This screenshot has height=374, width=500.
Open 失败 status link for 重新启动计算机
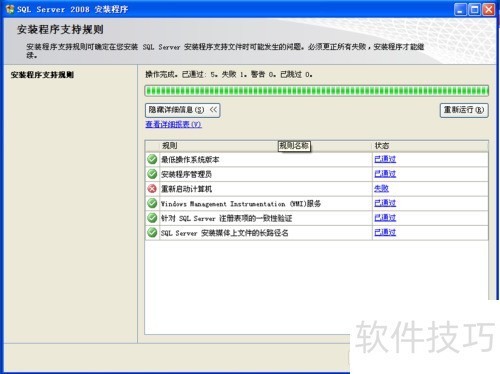coord(381,188)
